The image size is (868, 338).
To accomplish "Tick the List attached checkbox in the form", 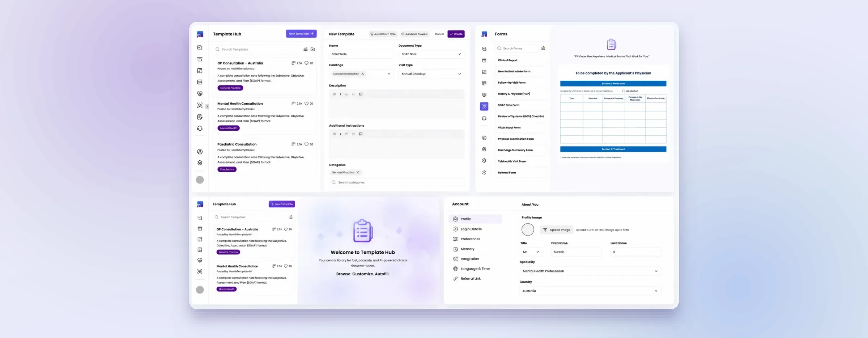I will [624, 91].
